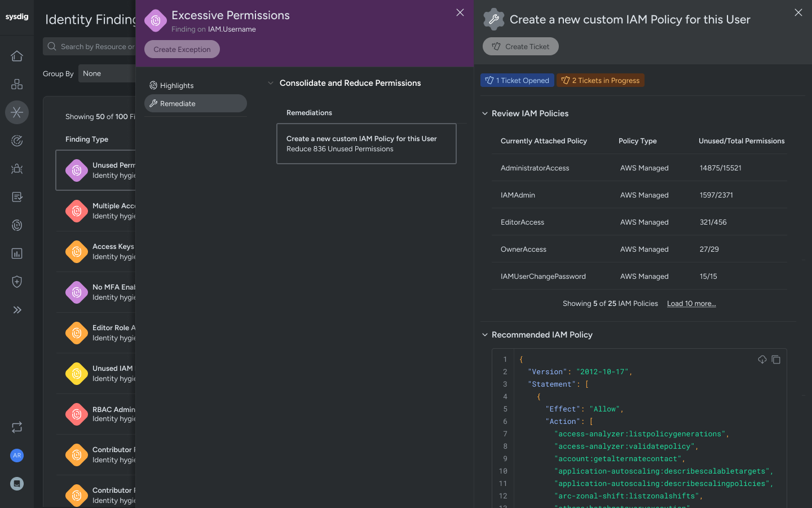Expand sidebar with double-chevron icon
Viewport: 812px width, 508px height.
(17, 310)
